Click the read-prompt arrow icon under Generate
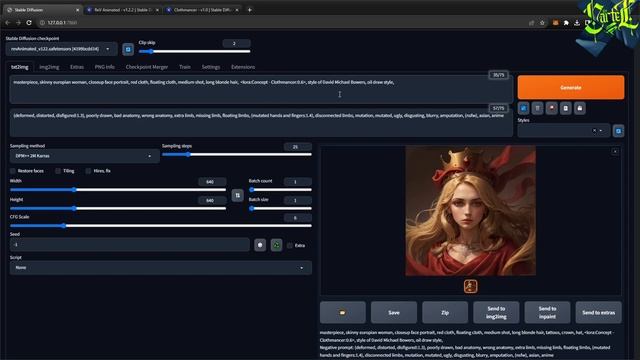The width and height of the screenshot is (640, 360). point(523,108)
